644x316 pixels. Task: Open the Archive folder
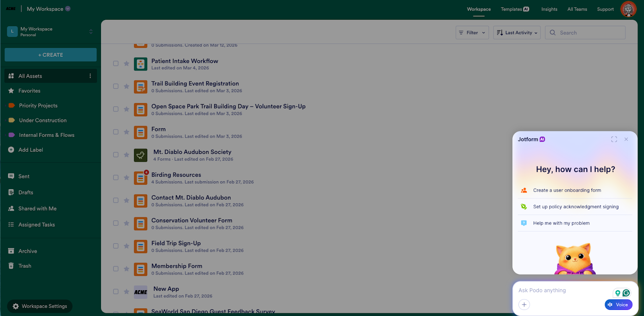point(28,251)
